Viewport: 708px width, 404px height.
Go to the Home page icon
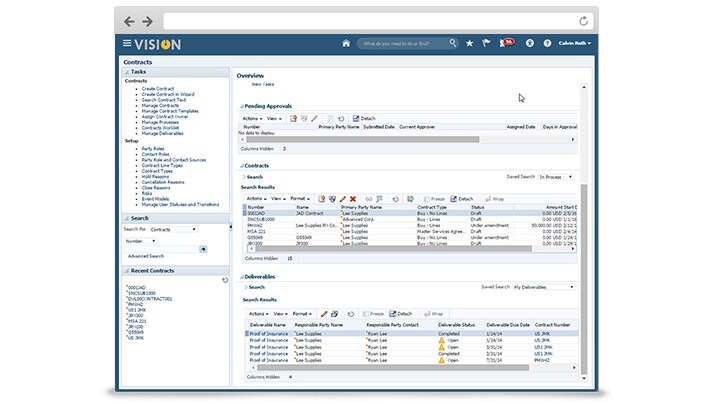click(346, 43)
